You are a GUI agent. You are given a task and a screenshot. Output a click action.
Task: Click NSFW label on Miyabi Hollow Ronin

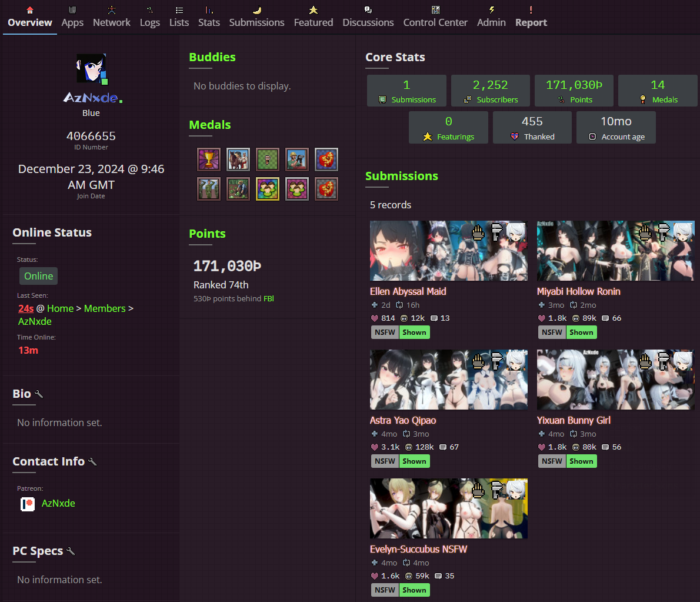point(552,332)
